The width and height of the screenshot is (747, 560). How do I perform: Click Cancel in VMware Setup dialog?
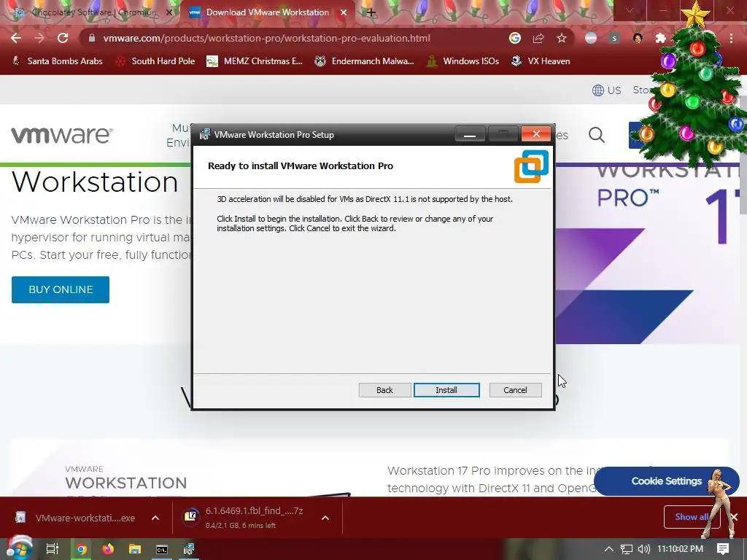(x=515, y=390)
